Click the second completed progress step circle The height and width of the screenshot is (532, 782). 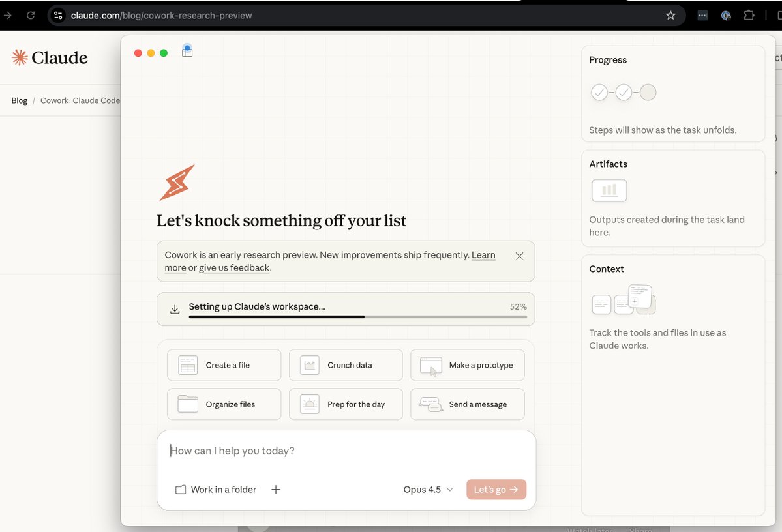tap(624, 92)
